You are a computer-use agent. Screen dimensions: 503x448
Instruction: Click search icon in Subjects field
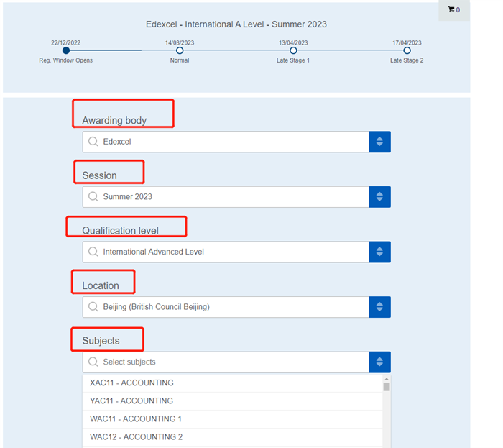coord(93,362)
